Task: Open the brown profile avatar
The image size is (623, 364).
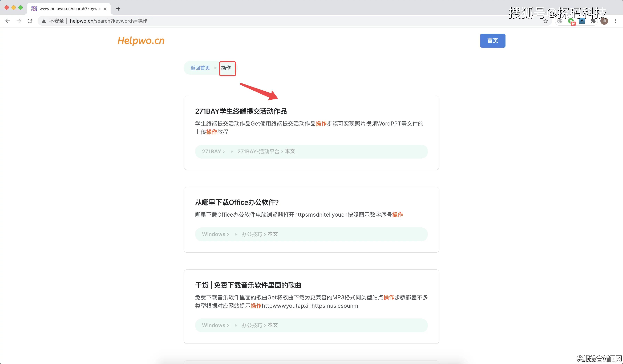Action: pyautogui.click(x=604, y=21)
